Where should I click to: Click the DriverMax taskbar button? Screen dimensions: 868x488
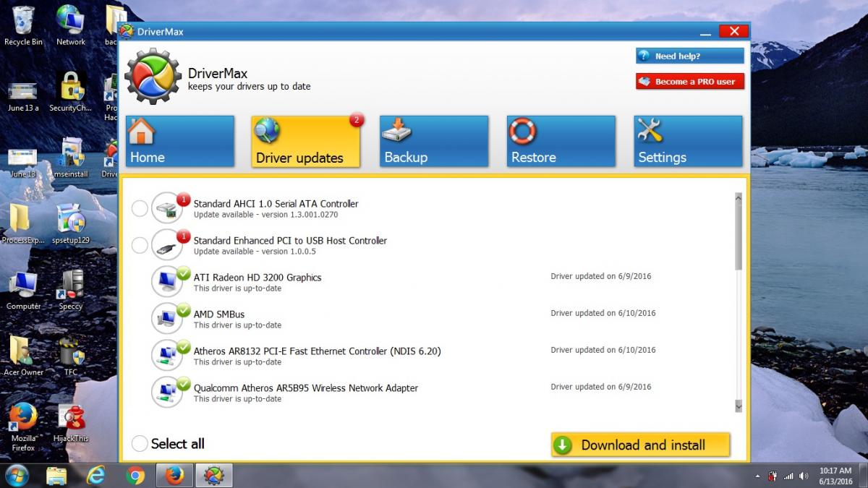pos(213,475)
